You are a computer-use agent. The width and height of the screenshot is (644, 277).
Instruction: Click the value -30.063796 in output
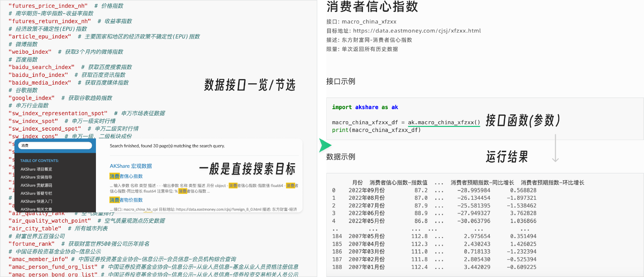click(x=474, y=221)
